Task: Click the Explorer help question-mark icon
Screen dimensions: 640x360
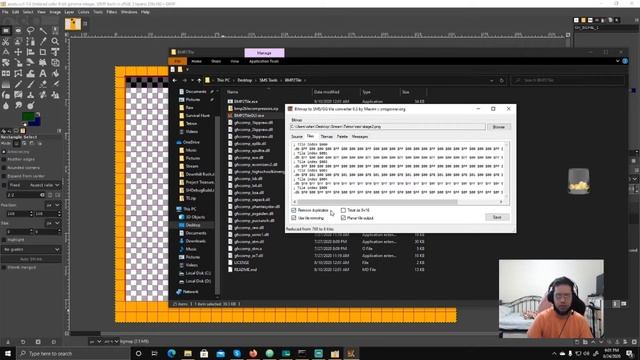Action: pos(625,61)
